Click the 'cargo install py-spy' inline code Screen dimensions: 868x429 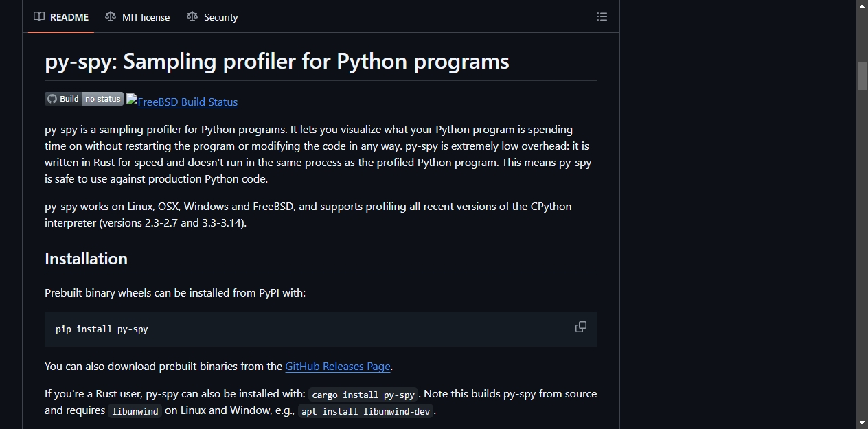[x=363, y=395]
